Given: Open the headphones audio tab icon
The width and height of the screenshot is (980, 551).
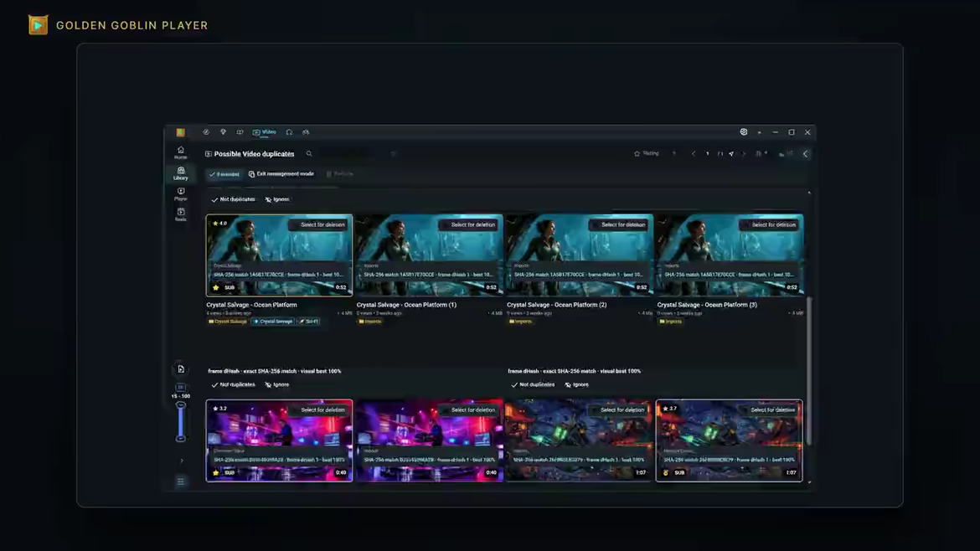Looking at the screenshot, I should click(x=289, y=132).
